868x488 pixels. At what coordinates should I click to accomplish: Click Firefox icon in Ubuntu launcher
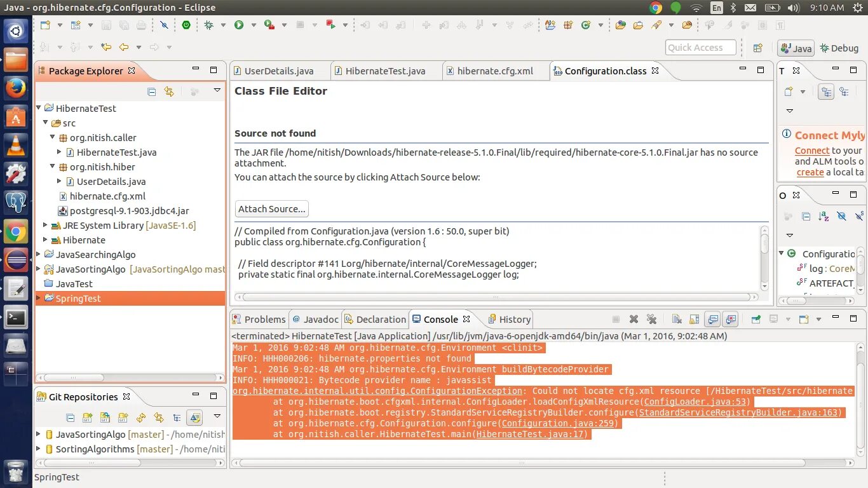(x=16, y=89)
